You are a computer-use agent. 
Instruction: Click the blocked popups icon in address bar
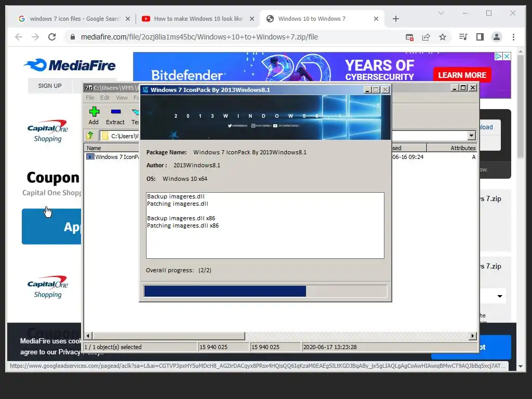(409, 37)
